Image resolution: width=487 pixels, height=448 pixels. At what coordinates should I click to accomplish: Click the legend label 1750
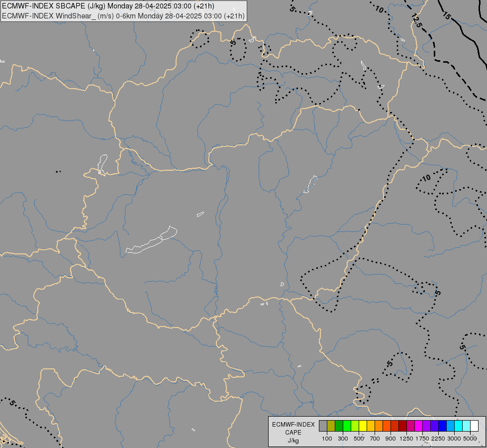[422, 439]
